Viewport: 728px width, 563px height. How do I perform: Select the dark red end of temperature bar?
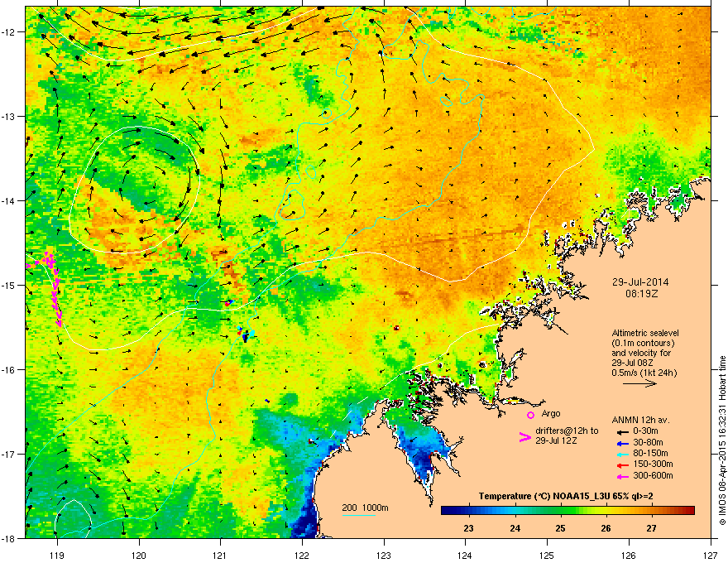click(689, 511)
